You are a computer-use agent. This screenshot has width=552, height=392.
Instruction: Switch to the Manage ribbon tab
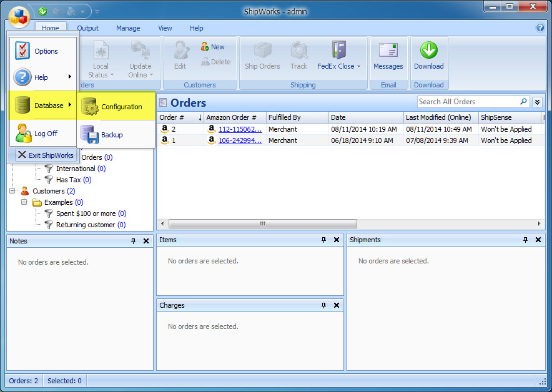(128, 28)
